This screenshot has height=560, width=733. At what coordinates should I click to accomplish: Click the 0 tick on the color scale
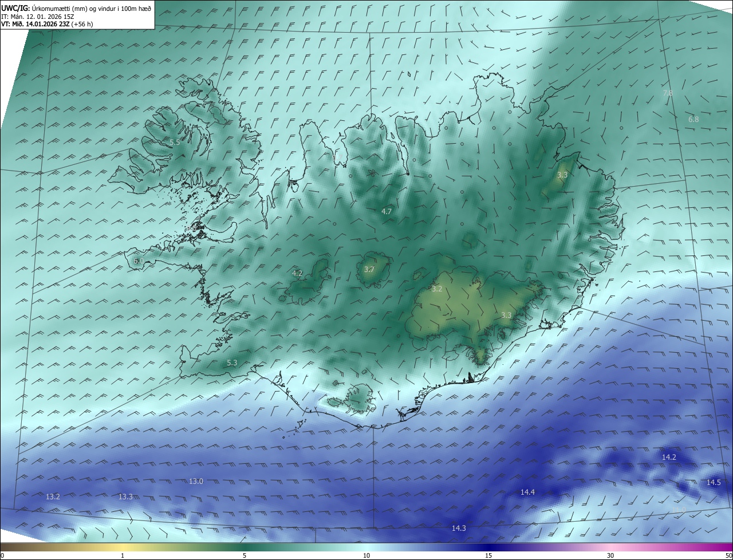[2, 555]
